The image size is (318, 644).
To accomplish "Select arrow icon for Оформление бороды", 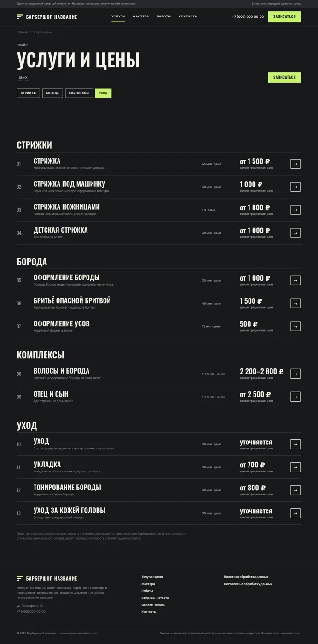I will coord(295,280).
